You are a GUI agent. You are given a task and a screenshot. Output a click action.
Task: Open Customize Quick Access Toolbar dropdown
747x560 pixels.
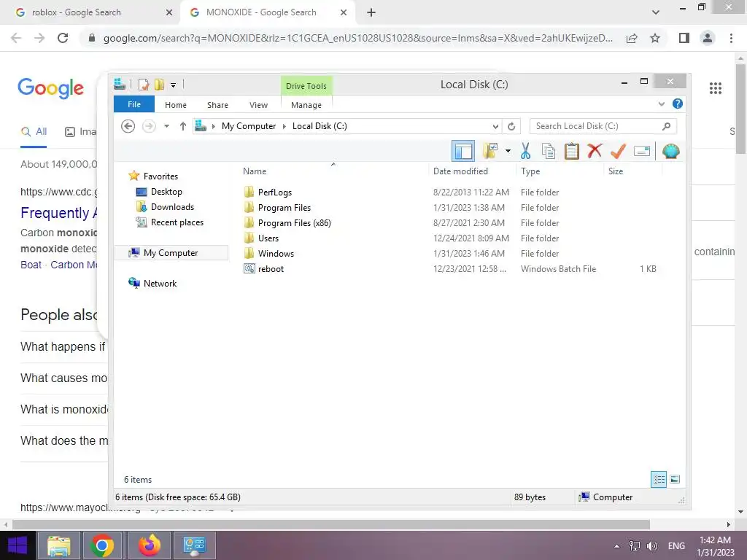point(174,85)
